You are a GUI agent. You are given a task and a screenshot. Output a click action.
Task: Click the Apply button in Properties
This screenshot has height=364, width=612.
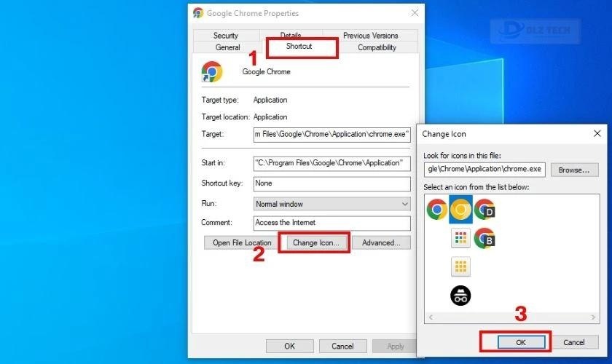tap(395, 346)
